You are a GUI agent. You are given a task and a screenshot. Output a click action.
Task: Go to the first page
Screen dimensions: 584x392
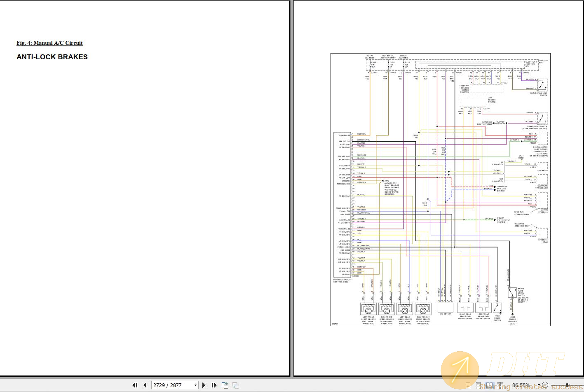click(135, 385)
